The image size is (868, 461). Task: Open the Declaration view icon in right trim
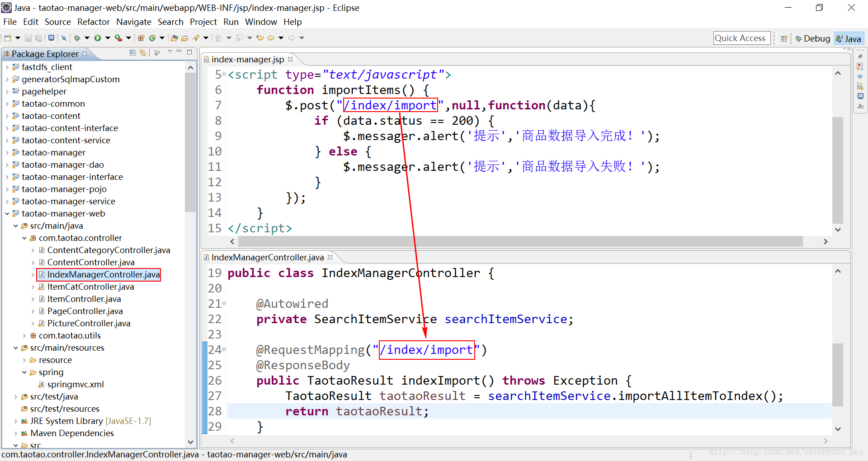coord(860,86)
